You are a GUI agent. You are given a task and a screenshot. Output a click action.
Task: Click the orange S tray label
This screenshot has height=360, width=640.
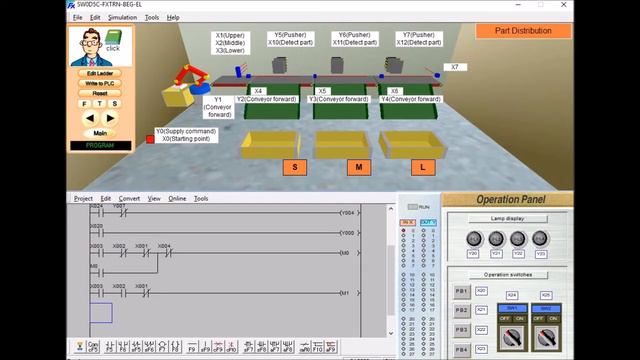[x=295, y=167]
